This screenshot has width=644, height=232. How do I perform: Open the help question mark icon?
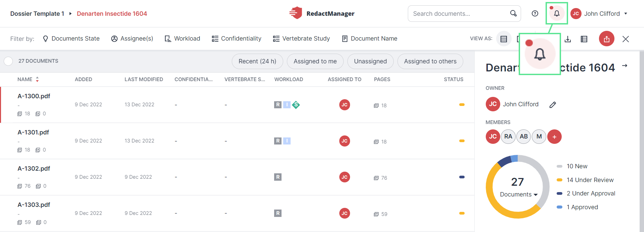(535, 13)
